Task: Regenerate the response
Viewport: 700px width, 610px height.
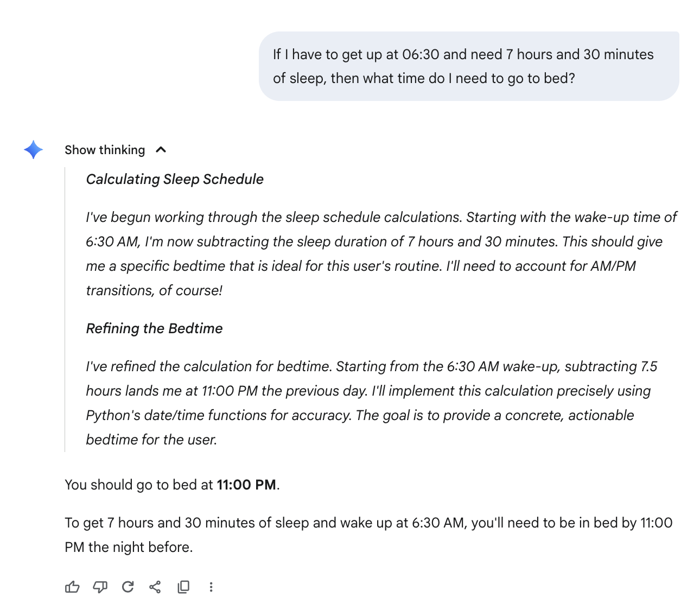Action: pos(128,587)
